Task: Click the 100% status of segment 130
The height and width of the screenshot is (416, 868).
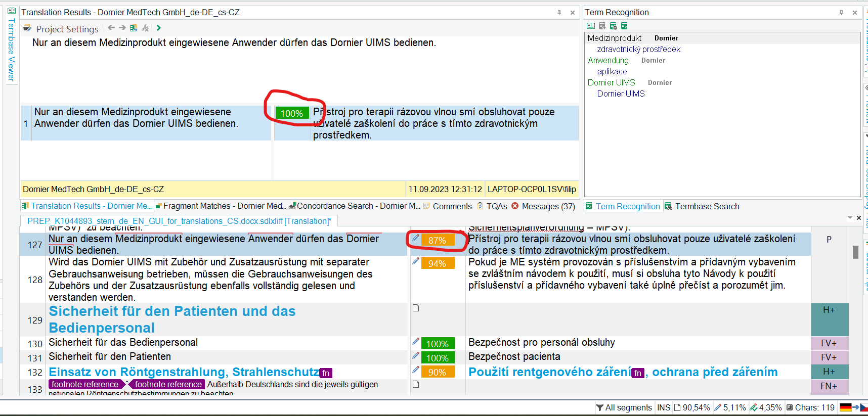Action: (438, 344)
